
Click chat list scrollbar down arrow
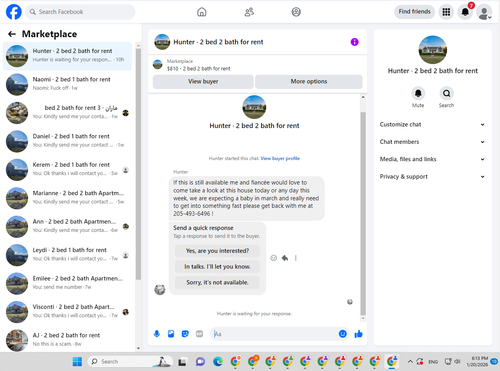[x=138, y=348]
